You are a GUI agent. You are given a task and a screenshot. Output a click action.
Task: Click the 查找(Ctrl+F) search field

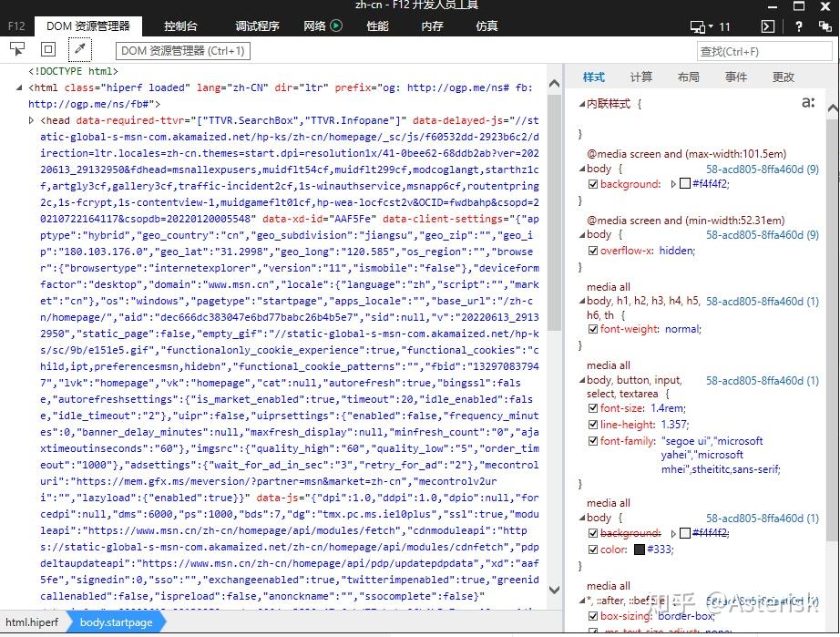763,51
